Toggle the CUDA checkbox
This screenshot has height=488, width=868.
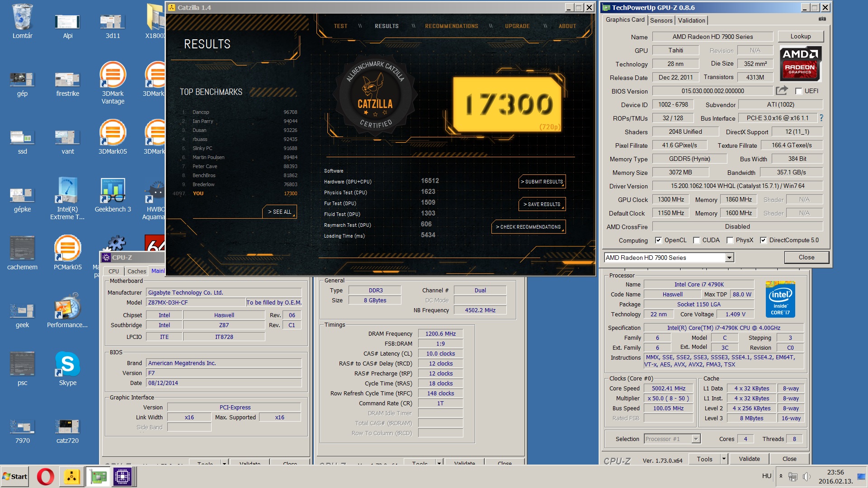pos(697,240)
